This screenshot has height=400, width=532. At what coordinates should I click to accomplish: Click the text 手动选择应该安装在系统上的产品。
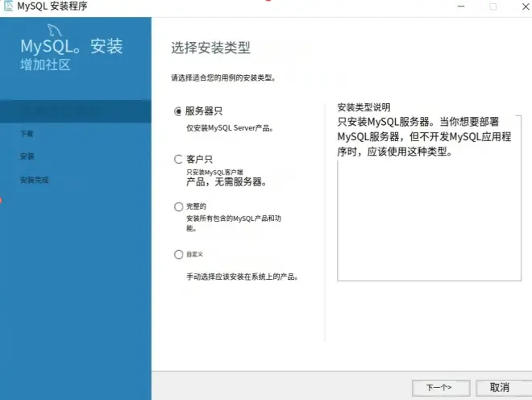(x=243, y=277)
